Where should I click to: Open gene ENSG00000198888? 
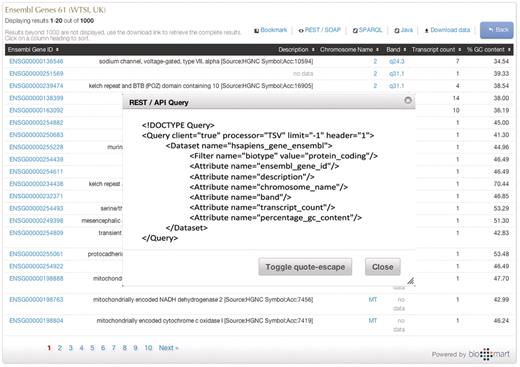point(36,279)
